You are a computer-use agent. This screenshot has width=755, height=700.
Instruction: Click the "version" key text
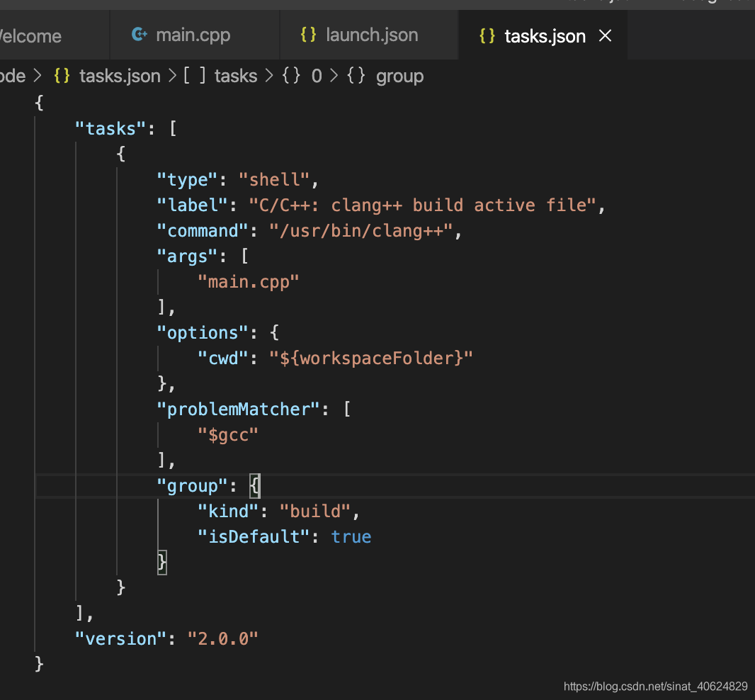point(121,639)
